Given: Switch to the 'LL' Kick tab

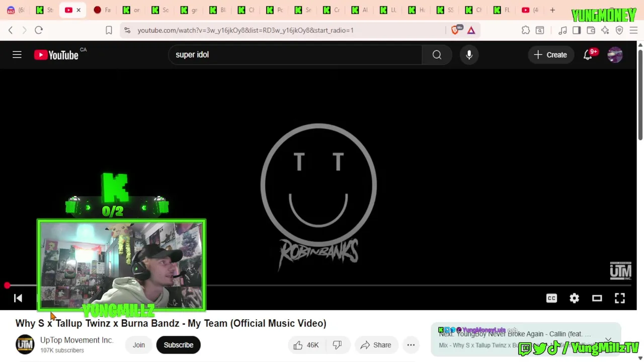Looking at the screenshot, I should click(387, 10).
